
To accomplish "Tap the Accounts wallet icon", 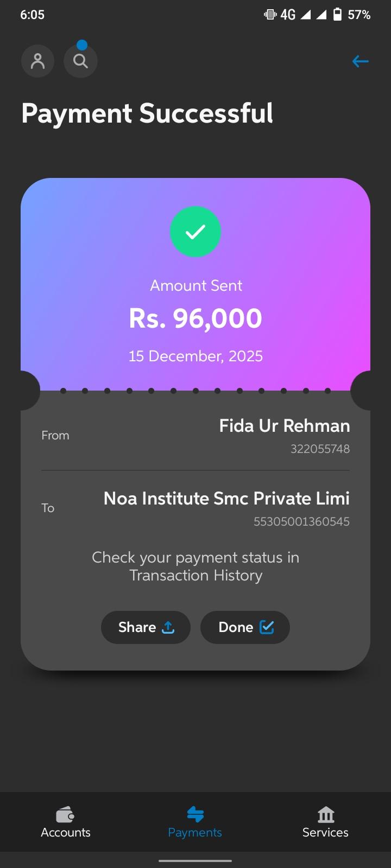I will pyautogui.click(x=65, y=814).
